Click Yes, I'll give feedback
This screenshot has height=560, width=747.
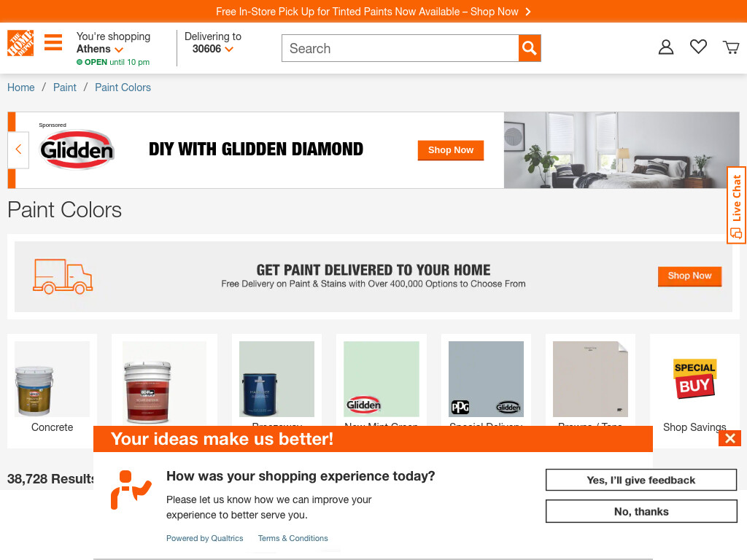pos(640,480)
